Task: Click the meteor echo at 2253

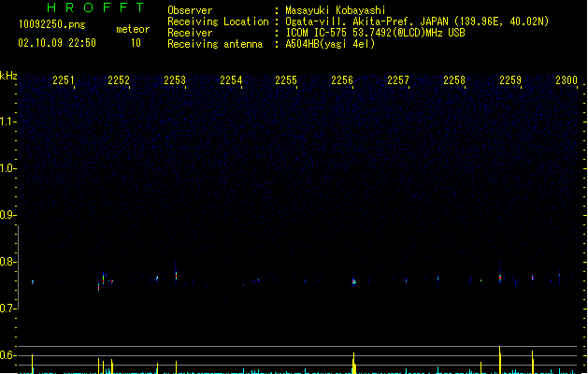Action: coord(176,276)
